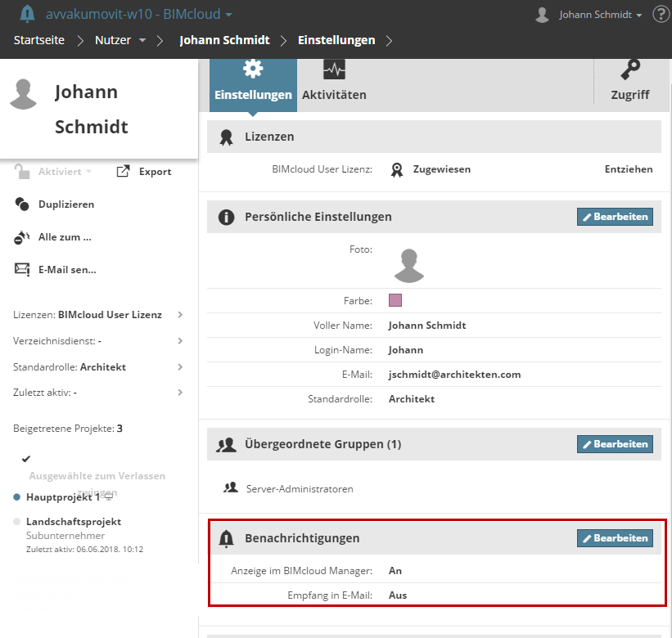
Task: Select the Hauptprojekt 1 project entry
Action: [63, 496]
